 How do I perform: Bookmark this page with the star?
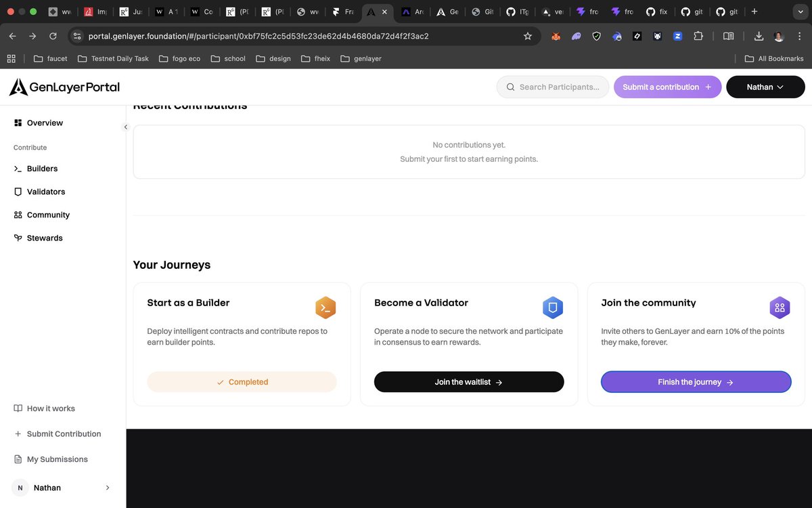tap(528, 36)
